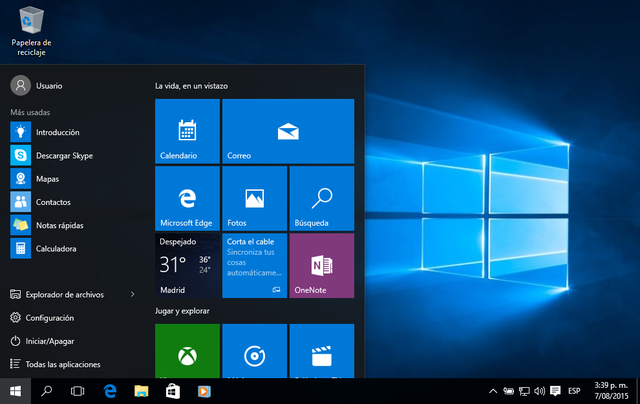The image size is (640, 404).
Task: Show hidden tray icons arrow
Action: point(493,391)
